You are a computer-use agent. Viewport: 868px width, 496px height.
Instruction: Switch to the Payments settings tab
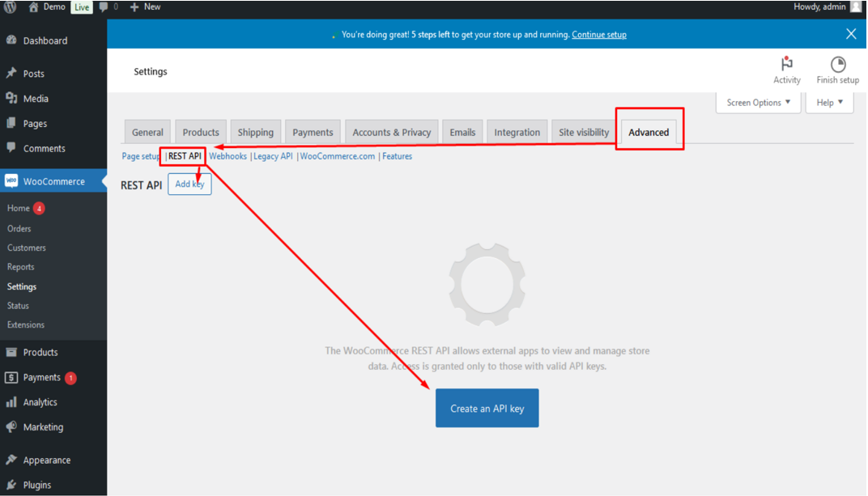pos(313,132)
